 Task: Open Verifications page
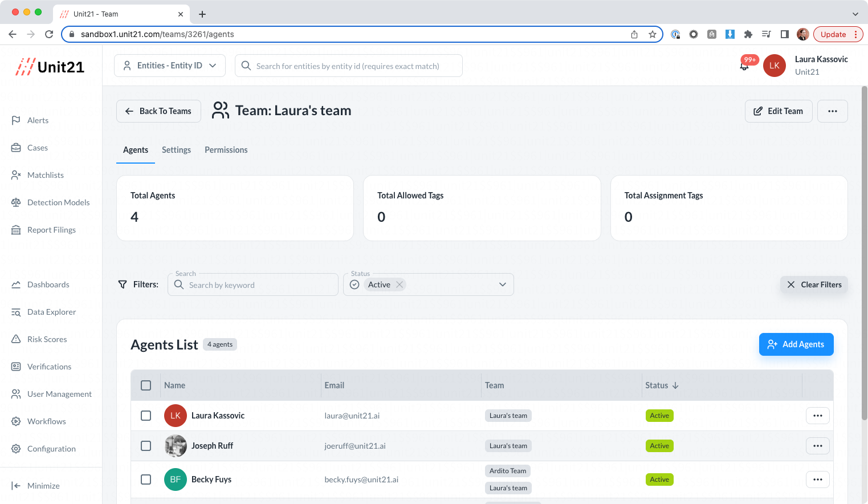pyautogui.click(x=42, y=367)
